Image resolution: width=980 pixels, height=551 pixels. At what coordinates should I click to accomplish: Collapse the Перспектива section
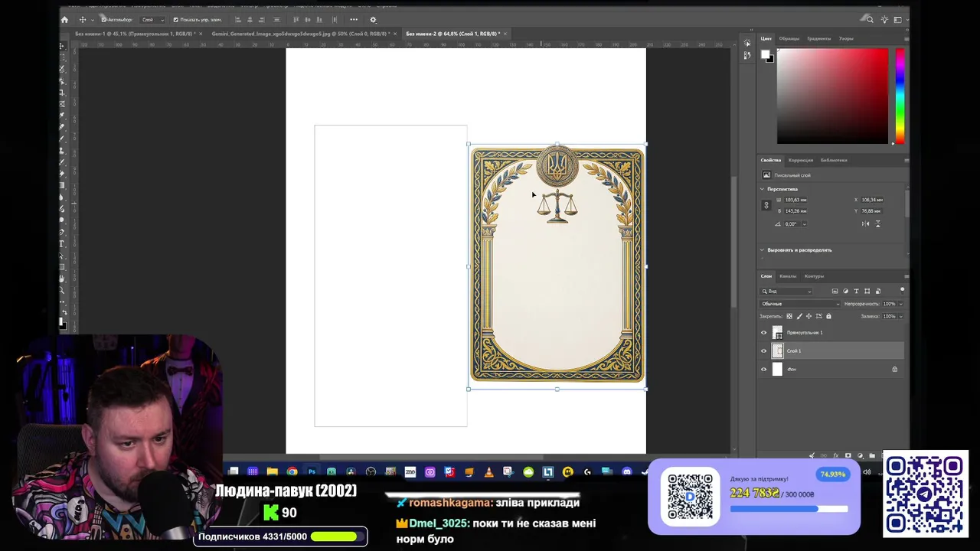pos(763,189)
